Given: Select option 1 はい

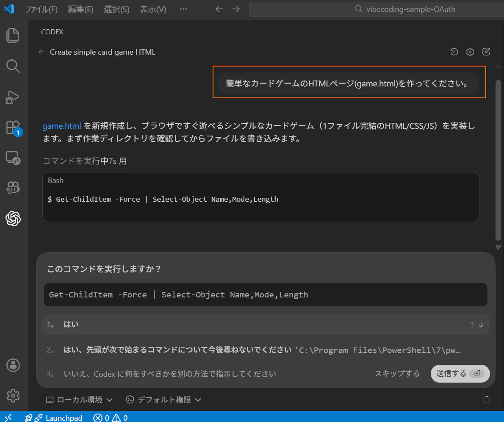Looking at the screenshot, I should [266, 325].
